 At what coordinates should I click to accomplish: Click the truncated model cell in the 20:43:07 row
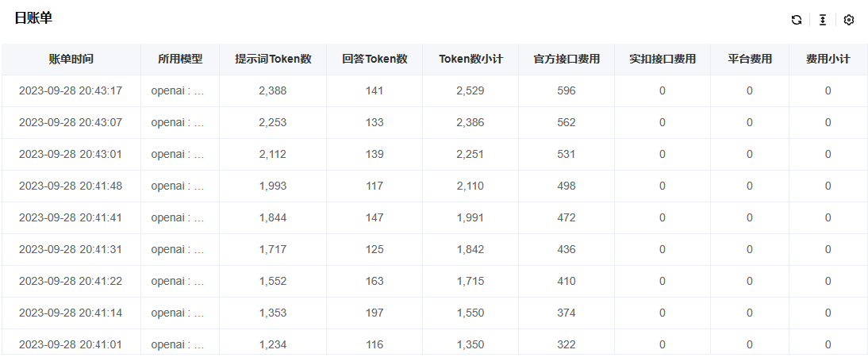pyautogui.click(x=178, y=122)
